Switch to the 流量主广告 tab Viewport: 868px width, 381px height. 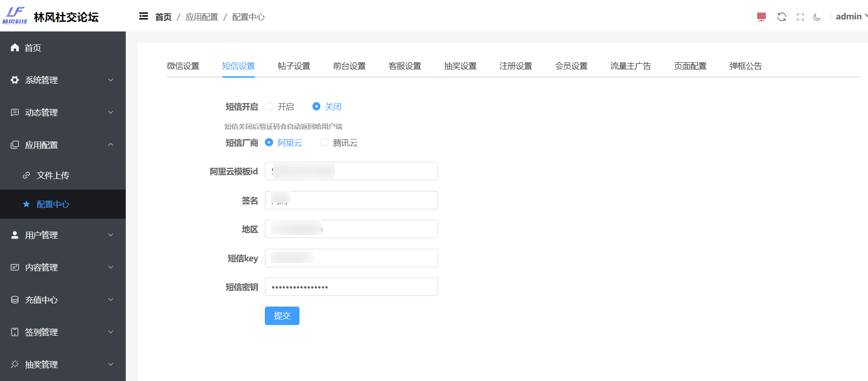tap(631, 66)
